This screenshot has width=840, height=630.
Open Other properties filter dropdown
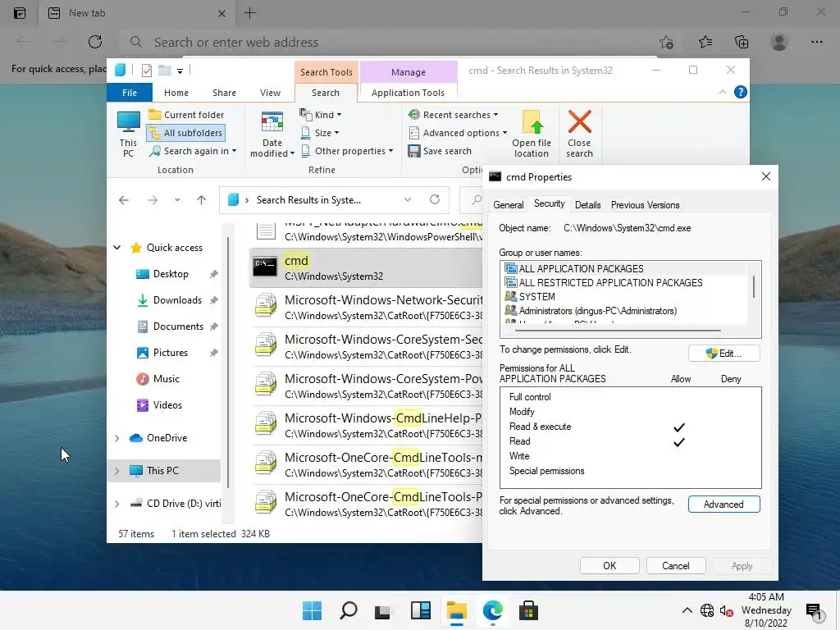coord(347,151)
